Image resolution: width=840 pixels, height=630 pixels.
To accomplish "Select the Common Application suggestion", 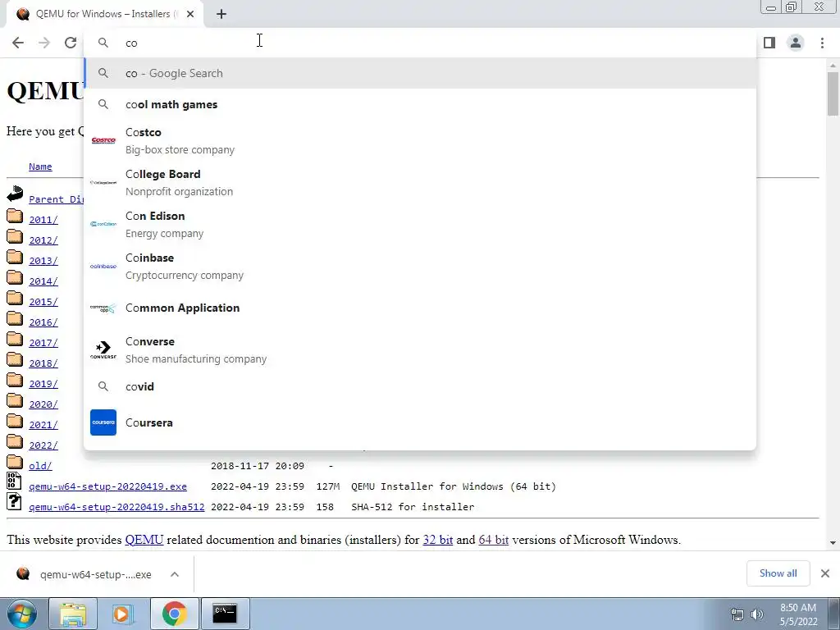I will [420, 308].
